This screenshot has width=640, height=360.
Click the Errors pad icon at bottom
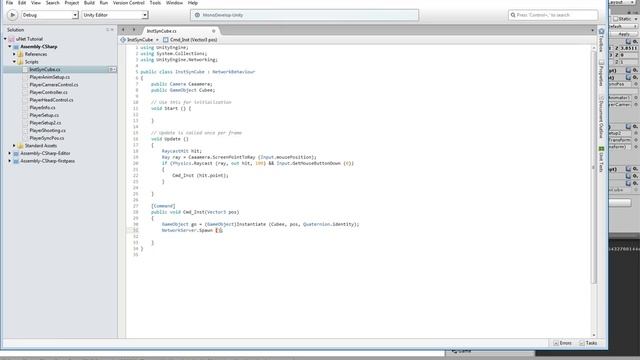[x=556, y=343]
